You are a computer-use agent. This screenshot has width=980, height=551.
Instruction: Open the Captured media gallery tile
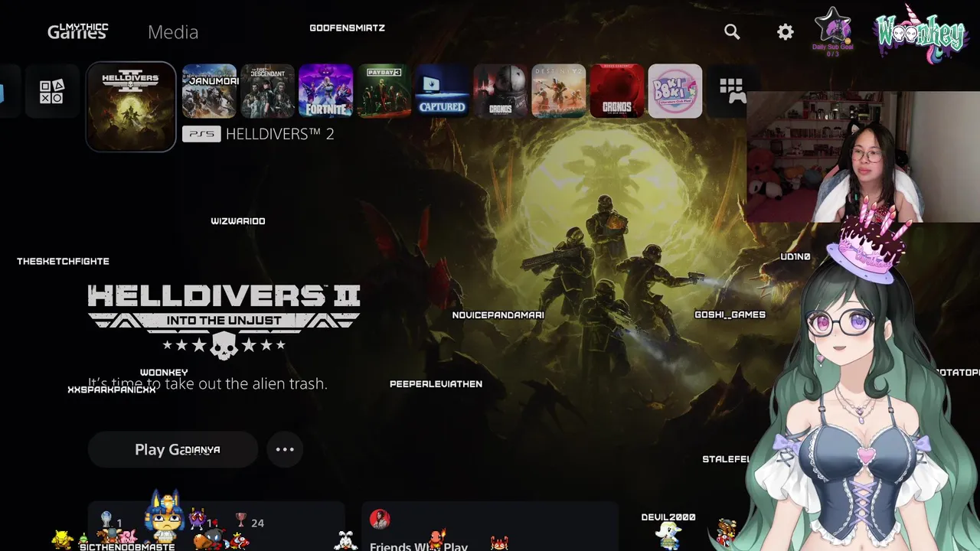coord(442,91)
